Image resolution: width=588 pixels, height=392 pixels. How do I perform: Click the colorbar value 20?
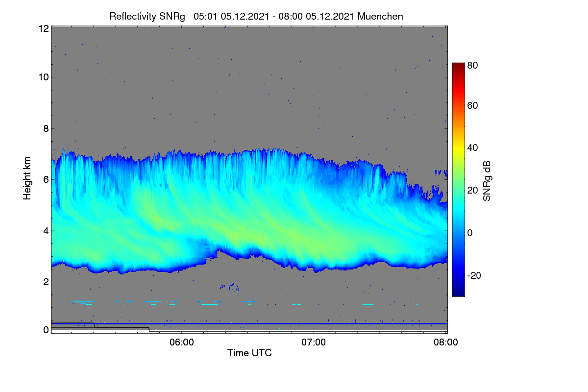coord(473,190)
